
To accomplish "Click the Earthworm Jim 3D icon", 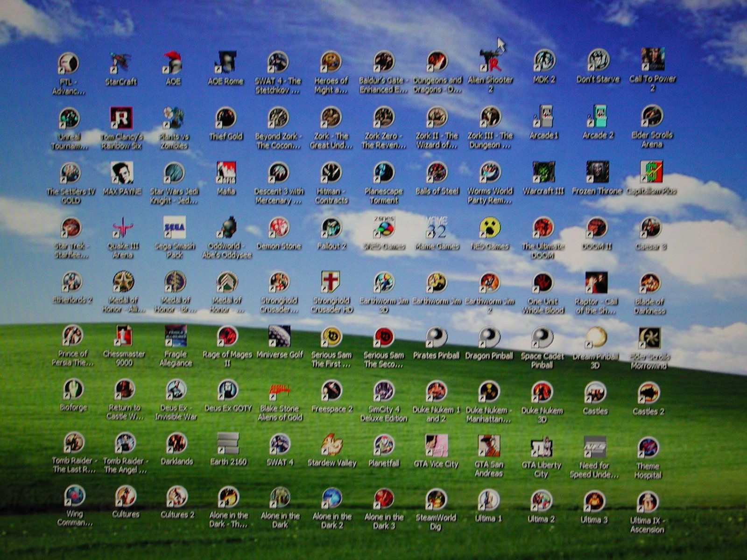I will click(384, 283).
